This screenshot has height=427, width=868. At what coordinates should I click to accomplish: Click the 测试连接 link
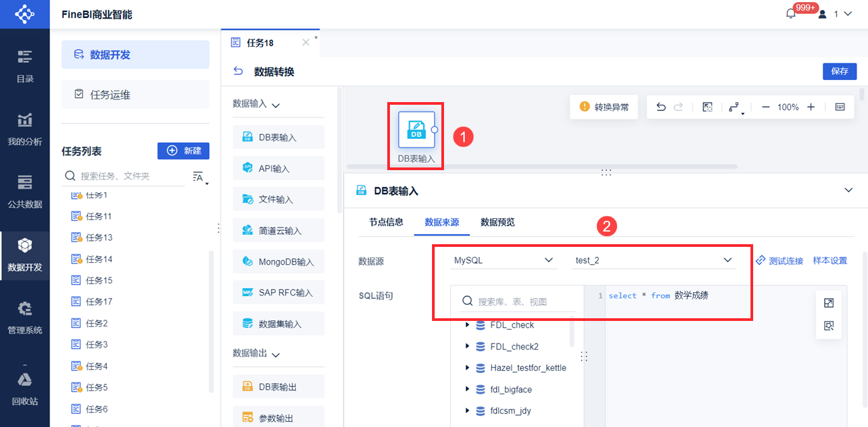(x=780, y=261)
